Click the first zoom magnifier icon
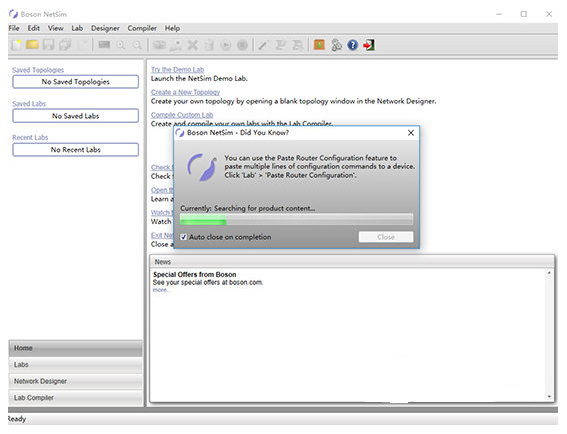567x434 pixels. click(x=121, y=45)
